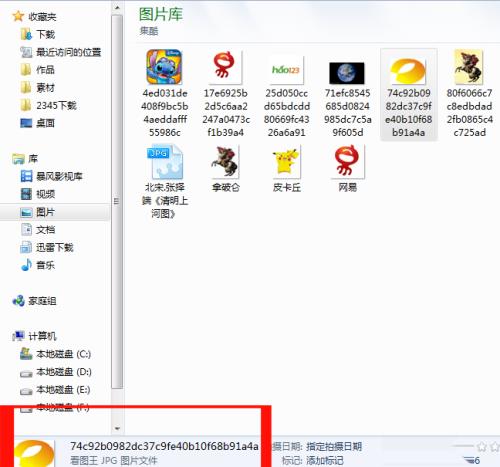The height and width of the screenshot is (467, 500).
Task: Select the 图片 pictures library icon
Action: (26, 212)
